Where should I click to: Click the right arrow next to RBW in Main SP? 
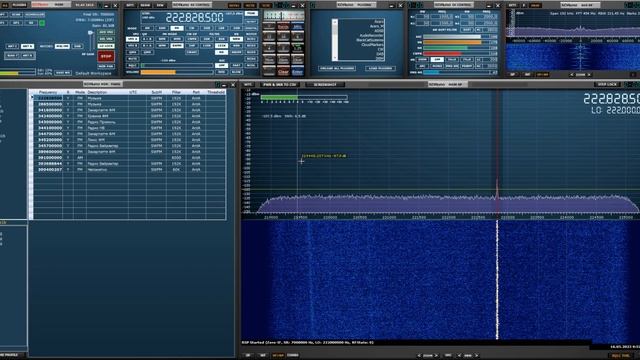tap(477, 356)
